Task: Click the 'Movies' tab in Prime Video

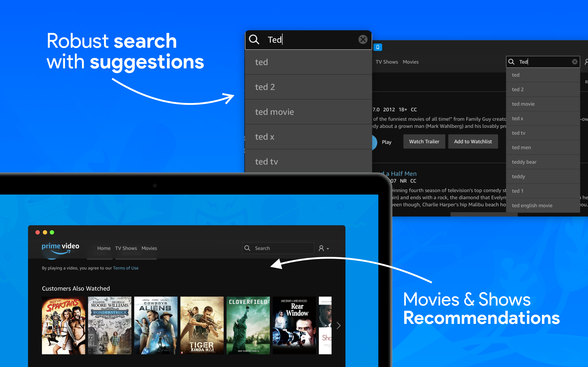Action: coord(149,248)
